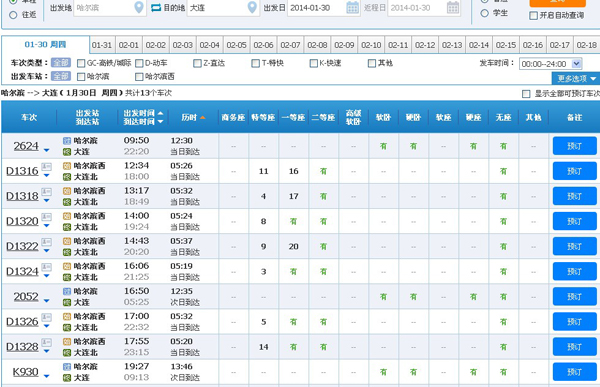Check the Z-直达 train type
600x387 pixels.
(197, 63)
